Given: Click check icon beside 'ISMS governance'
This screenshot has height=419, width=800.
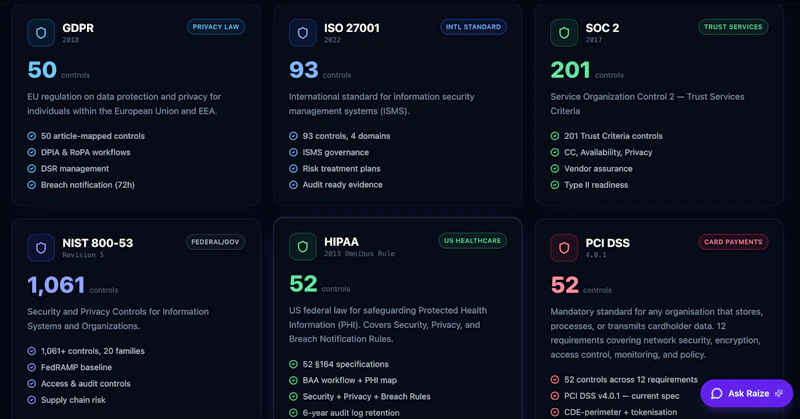Looking at the screenshot, I should click(293, 153).
